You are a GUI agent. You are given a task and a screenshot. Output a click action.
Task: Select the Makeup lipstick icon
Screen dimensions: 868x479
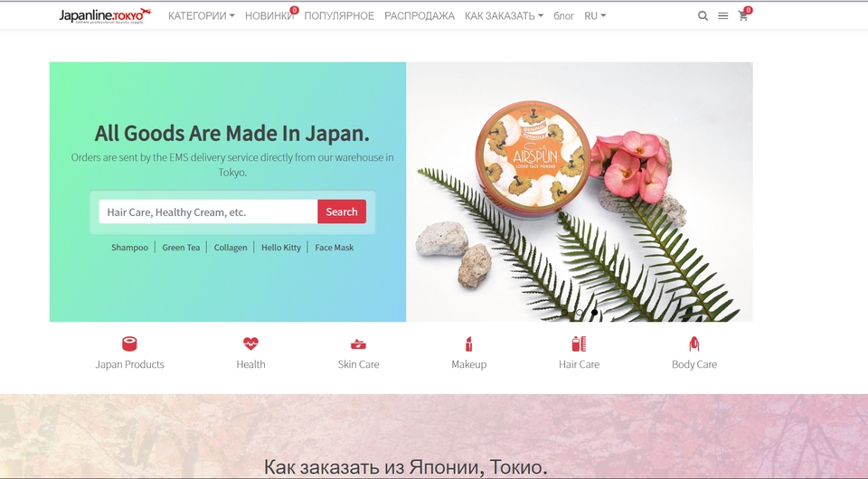pos(469,344)
